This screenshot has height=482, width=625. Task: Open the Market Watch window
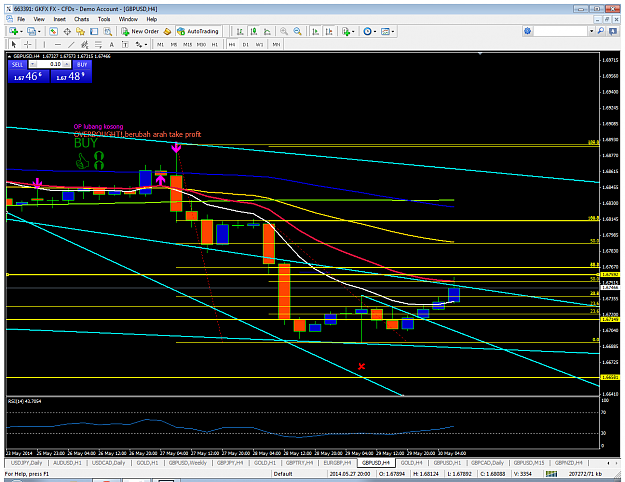(53, 31)
